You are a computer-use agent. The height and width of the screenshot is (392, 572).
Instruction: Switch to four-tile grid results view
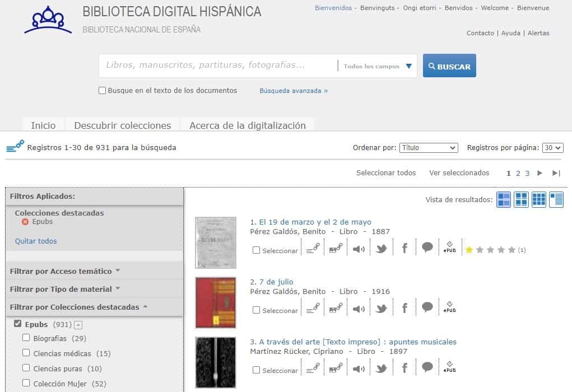click(521, 199)
